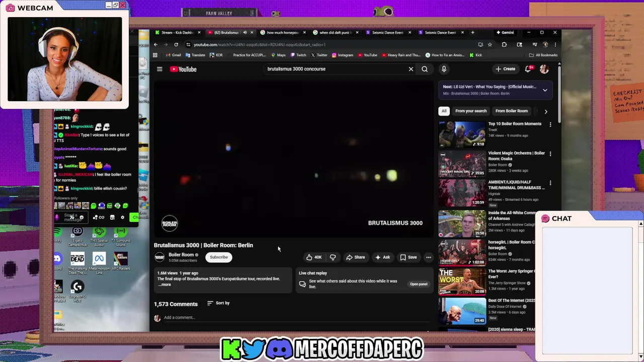
Task: Click the Ask button
Action: coord(382,257)
